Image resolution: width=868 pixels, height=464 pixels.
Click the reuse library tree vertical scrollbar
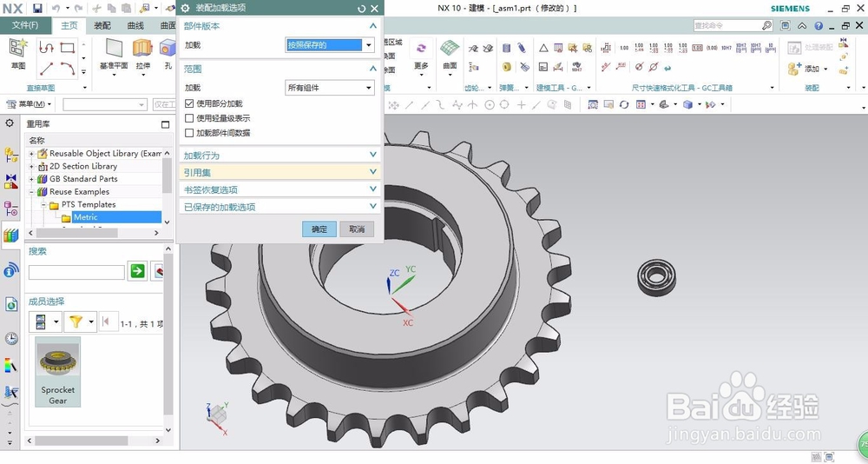click(168, 177)
